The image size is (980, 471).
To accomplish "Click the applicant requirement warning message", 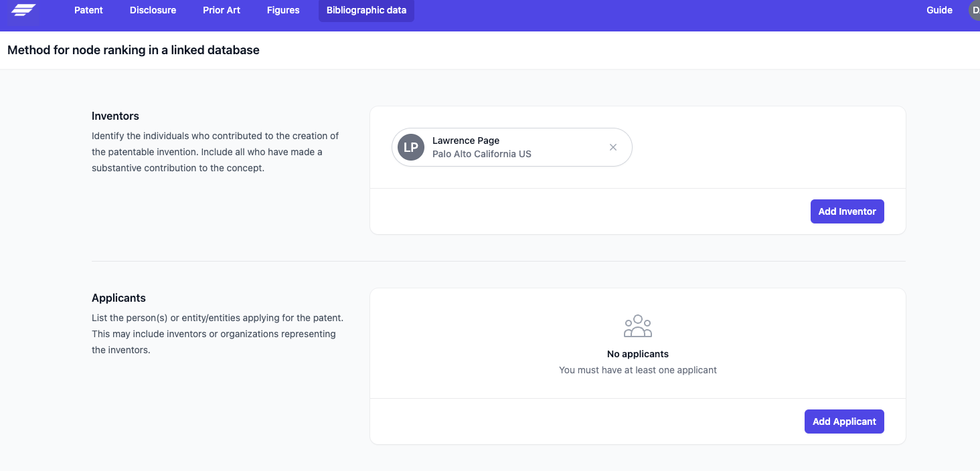I will point(637,369).
